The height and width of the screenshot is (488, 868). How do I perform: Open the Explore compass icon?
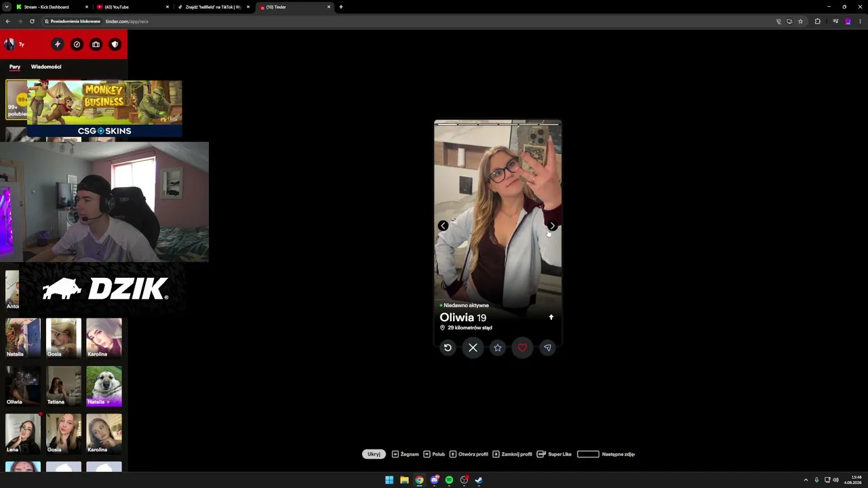pos(77,44)
